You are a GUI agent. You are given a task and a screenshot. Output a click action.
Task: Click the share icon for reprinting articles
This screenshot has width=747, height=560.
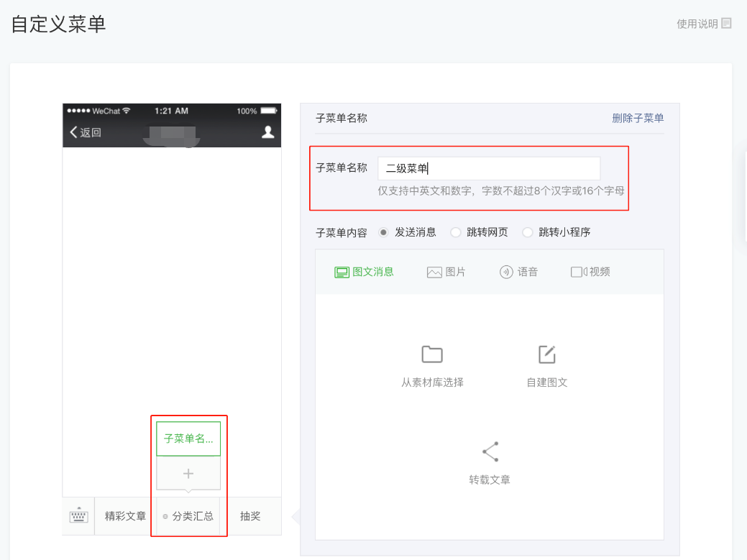click(490, 451)
